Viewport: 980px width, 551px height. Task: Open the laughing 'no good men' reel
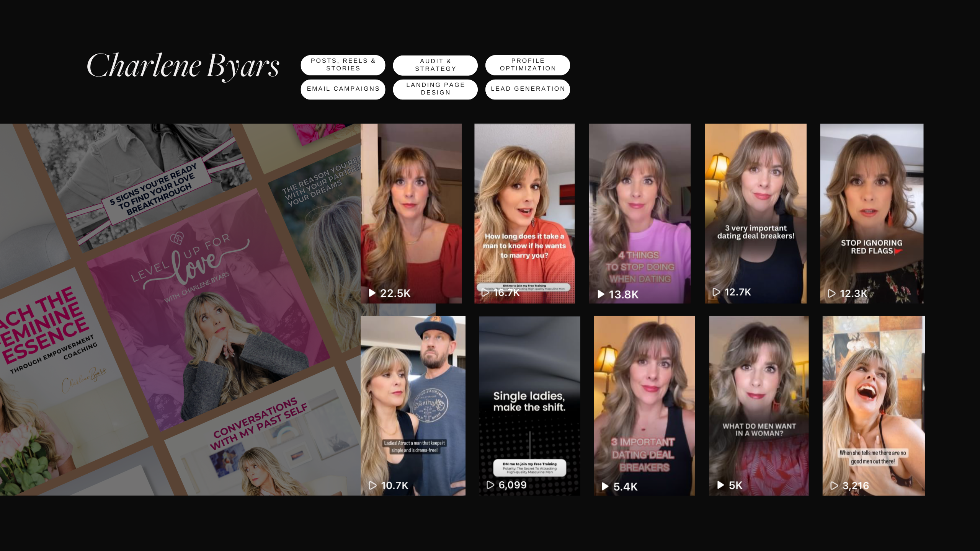coord(874,406)
